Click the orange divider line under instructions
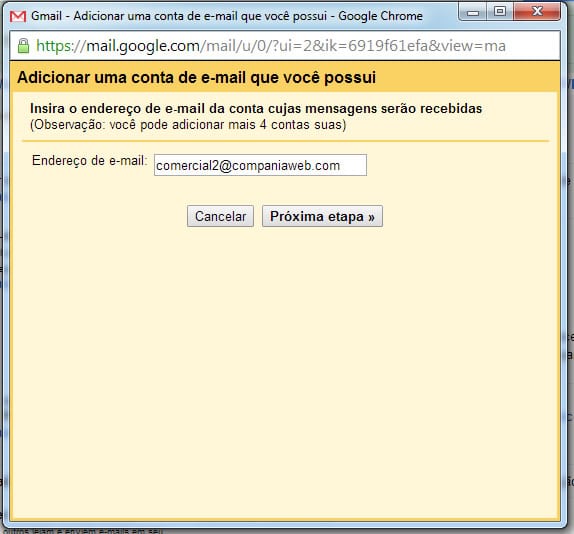The height and width of the screenshot is (534, 574). point(286,141)
